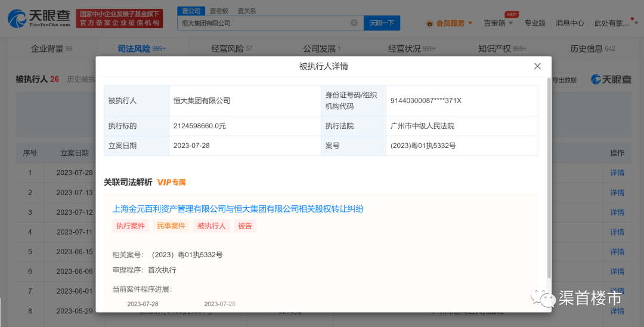Click the 导出数据 export button
Image resolution: width=644 pixels, height=327 pixels.
567,80
